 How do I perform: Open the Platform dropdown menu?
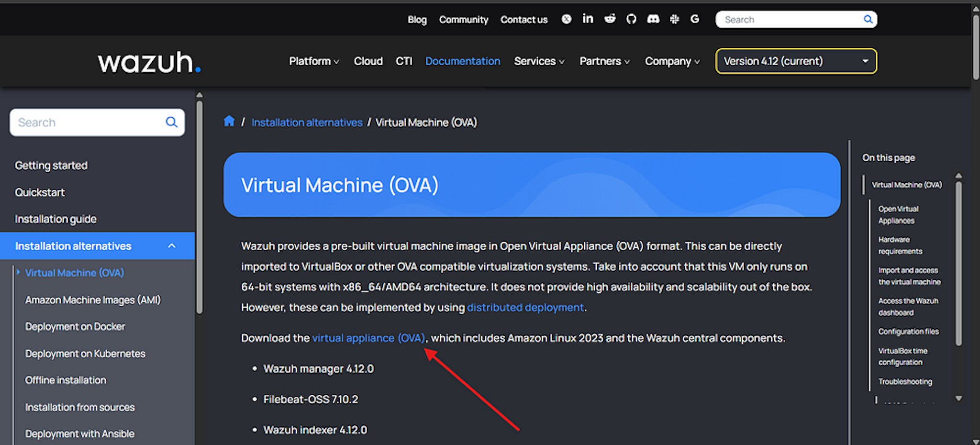(x=314, y=61)
